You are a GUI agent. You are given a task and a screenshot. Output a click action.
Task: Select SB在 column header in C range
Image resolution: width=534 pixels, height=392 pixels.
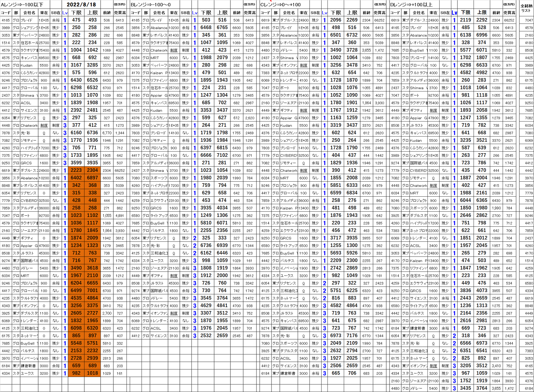[315, 13]
